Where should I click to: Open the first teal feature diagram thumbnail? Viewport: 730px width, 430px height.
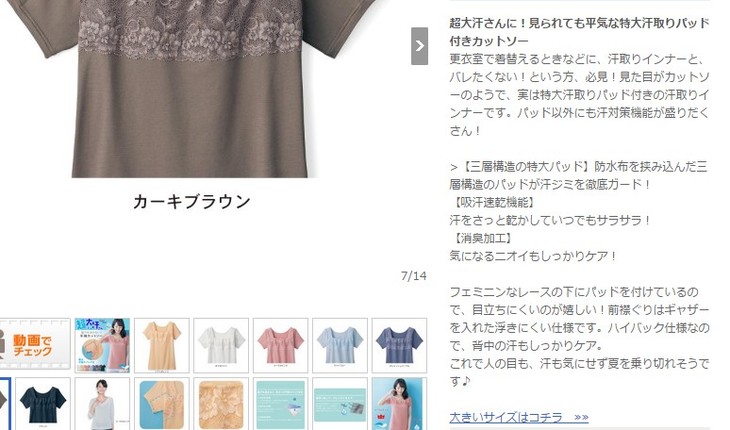tap(281, 404)
